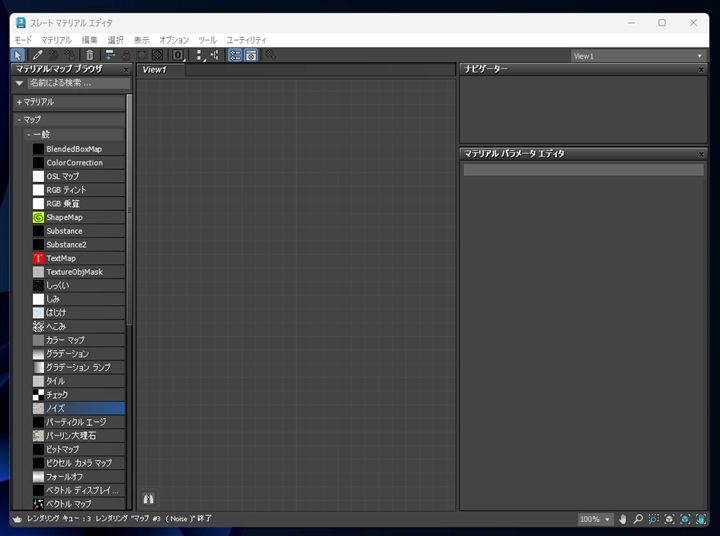Screen dimensions: 720x536
Task: Select the ベクトル マップ entry
Action: point(79,504)
